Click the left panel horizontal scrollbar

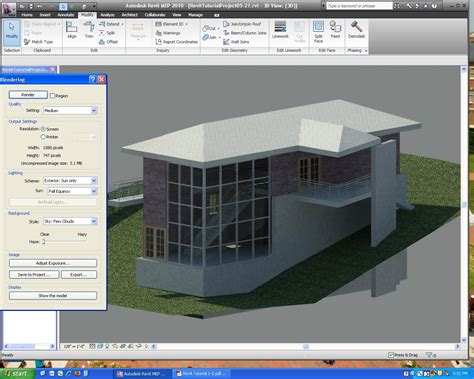[29, 346]
